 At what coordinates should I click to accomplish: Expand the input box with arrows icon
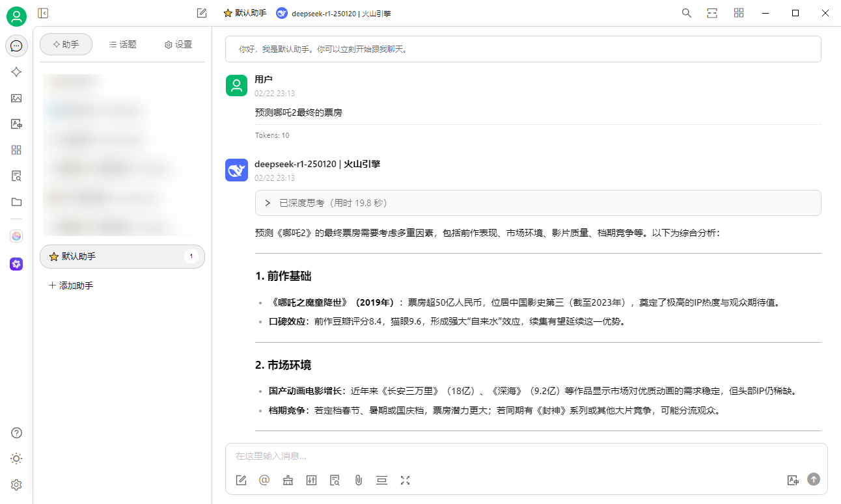coord(405,480)
